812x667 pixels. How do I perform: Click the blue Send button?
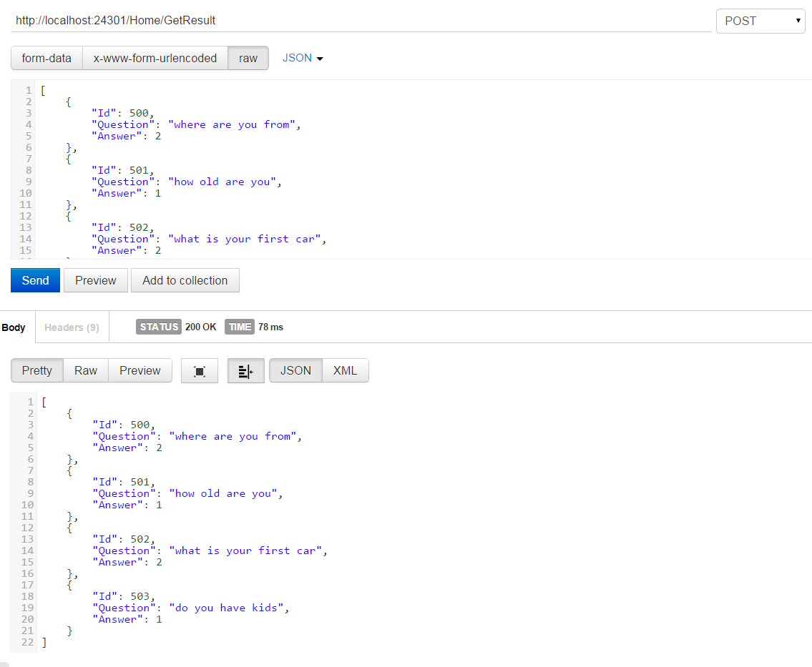click(x=35, y=281)
